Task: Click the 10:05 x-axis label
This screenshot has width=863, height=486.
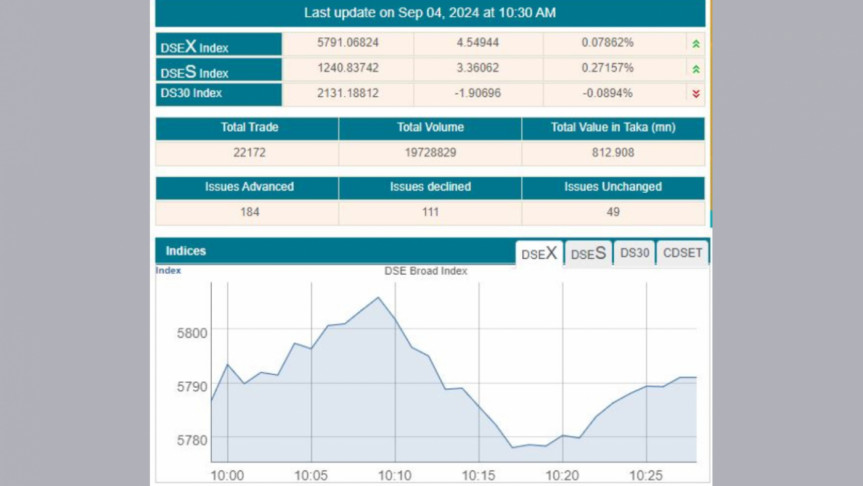Action: coord(311,475)
